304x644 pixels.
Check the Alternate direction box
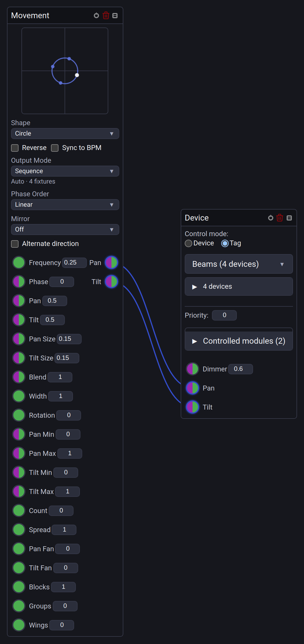tap(15, 244)
